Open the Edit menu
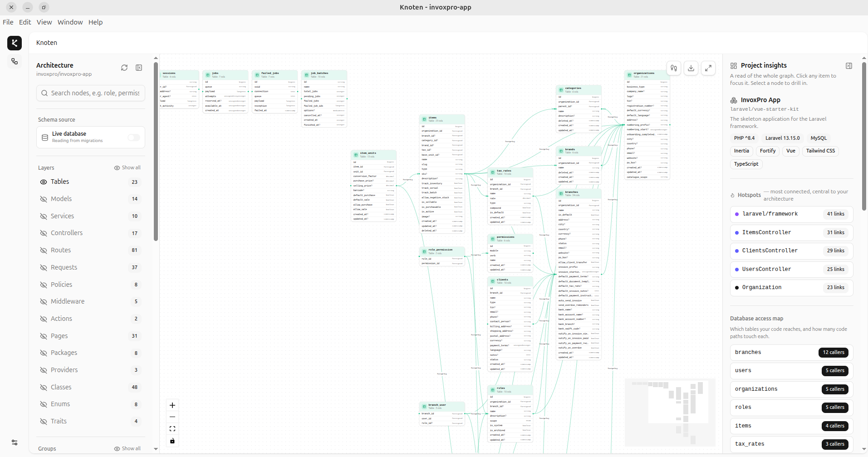Screen dimensions: 868x457 pyautogui.click(x=25, y=22)
